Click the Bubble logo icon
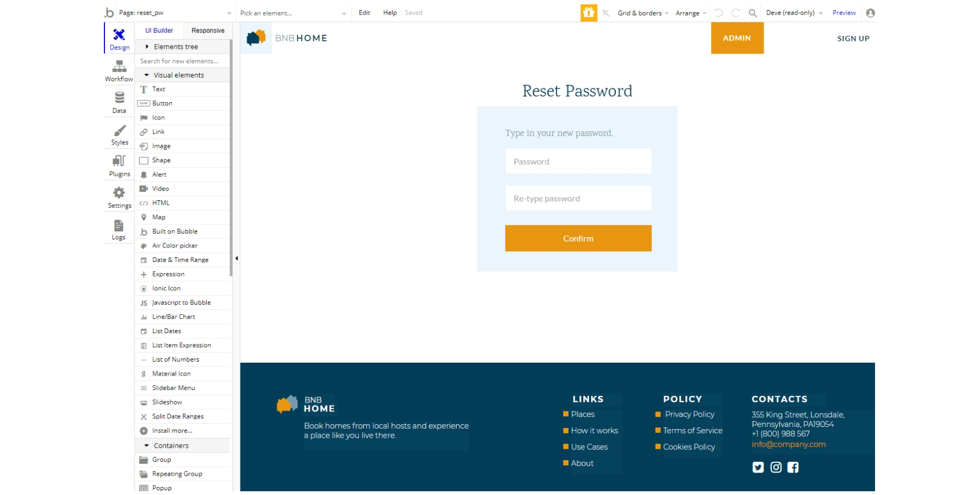 (x=110, y=13)
